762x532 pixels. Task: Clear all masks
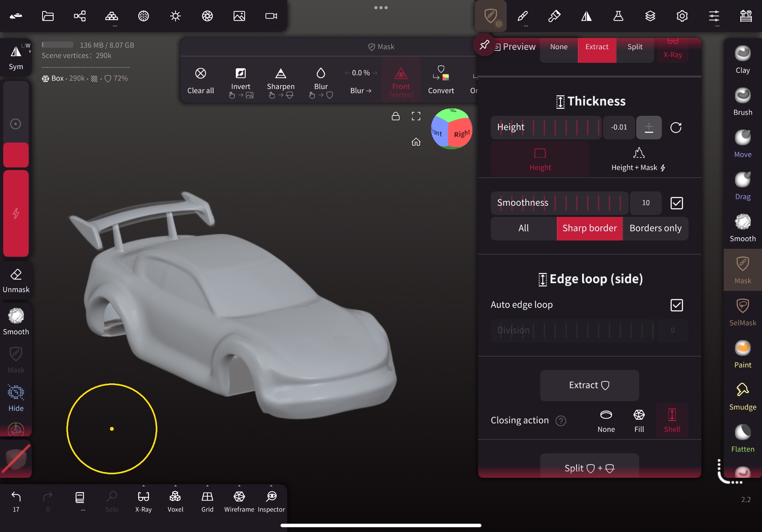pyautogui.click(x=200, y=80)
